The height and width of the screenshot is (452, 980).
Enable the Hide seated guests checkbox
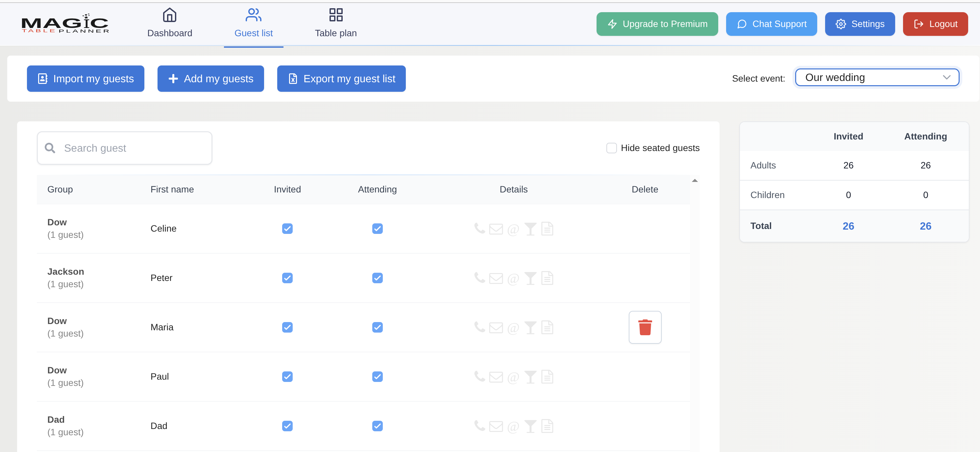coord(611,148)
